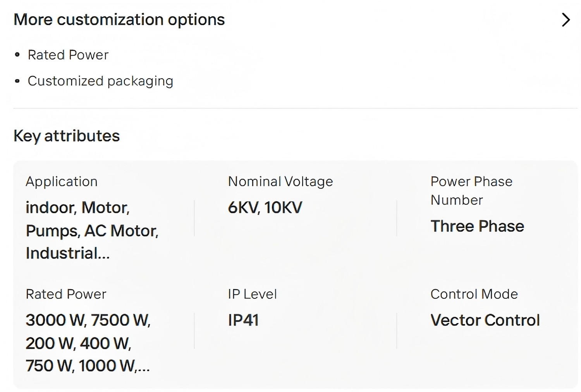This screenshot has height=392, width=581.
Task: Click the Control Mode label
Action: pos(474,294)
